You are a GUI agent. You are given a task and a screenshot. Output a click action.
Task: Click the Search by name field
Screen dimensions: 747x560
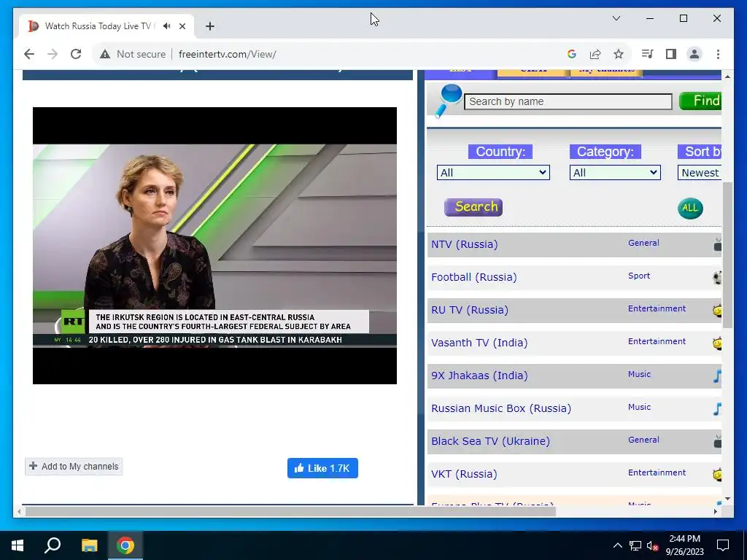[568, 101]
